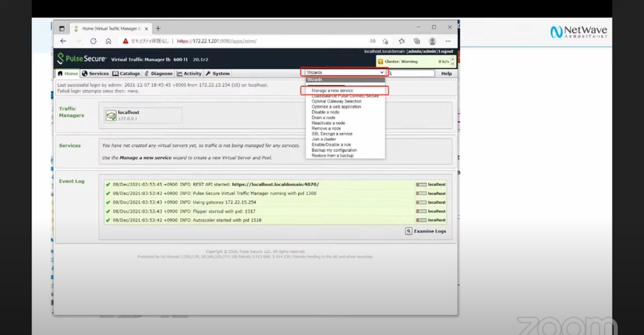This screenshot has width=644, height=335.
Task: Select 'Reactivate a node' option
Action: click(x=328, y=123)
